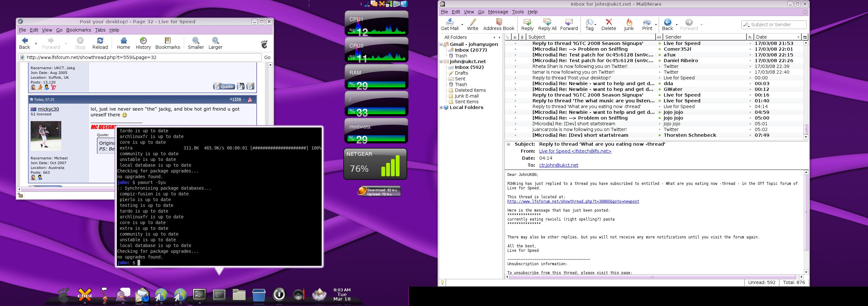Click the music note icon in the top tray
The image size is (868, 306).
[x=366, y=4]
